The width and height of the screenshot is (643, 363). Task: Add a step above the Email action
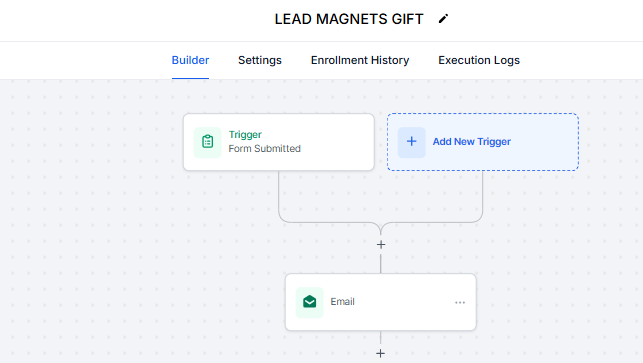coord(381,245)
